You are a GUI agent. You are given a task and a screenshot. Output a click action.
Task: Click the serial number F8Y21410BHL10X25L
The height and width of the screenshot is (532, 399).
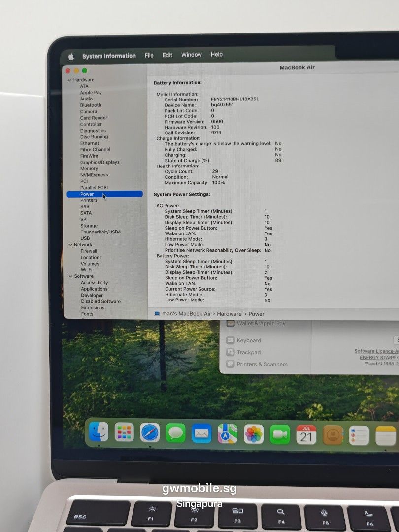tap(235, 99)
